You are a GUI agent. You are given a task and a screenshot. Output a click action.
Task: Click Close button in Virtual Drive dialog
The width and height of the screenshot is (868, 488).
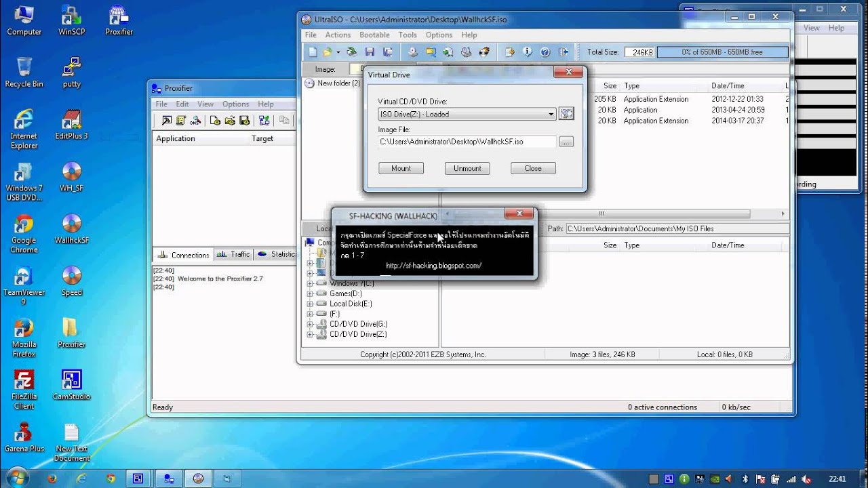[x=533, y=168]
